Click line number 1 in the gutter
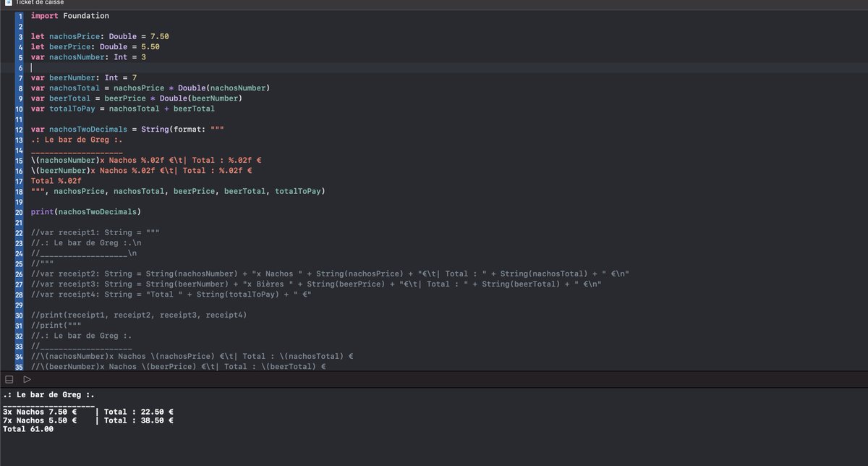 [20, 15]
